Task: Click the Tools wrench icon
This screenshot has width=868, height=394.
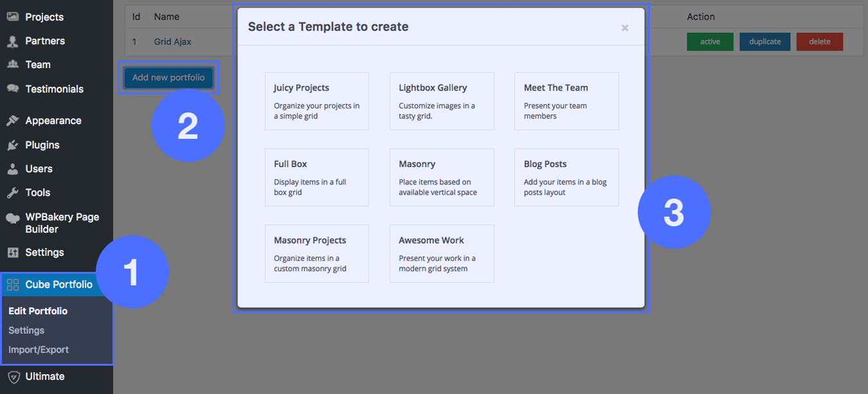Action: pyautogui.click(x=12, y=193)
